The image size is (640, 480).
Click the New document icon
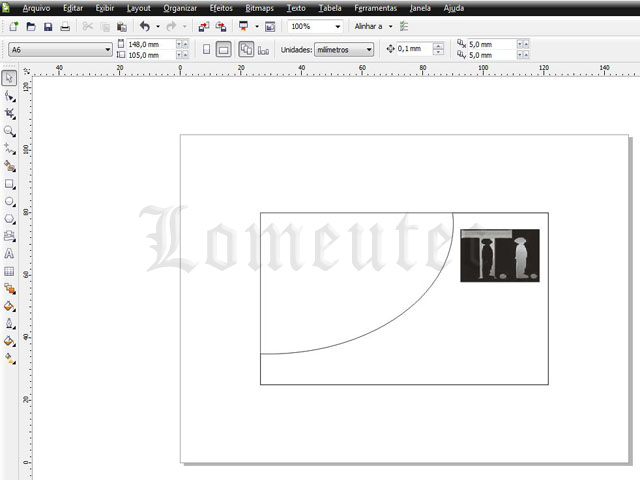pyautogui.click(x=13, y=27)
